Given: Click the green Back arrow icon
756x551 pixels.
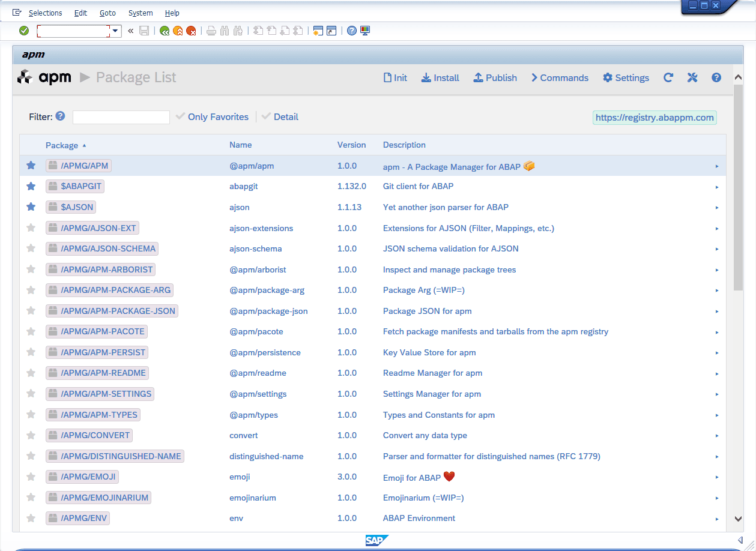Looking at the screenshot, I should [165, 31].
